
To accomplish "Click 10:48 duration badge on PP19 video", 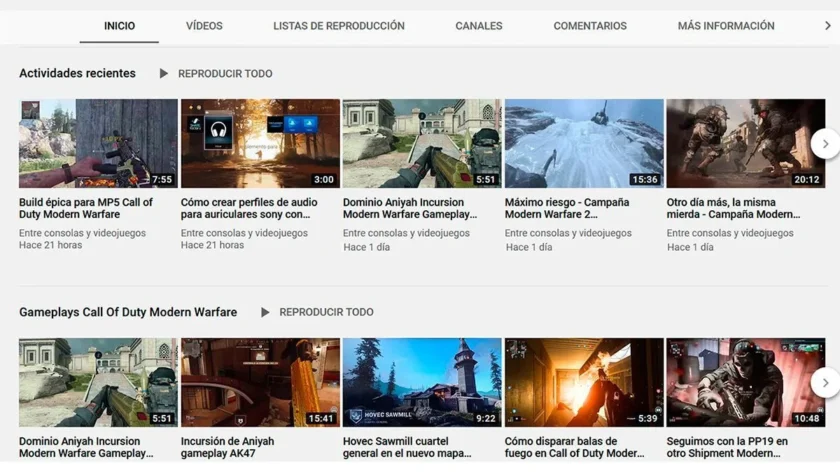I will 806,418.
